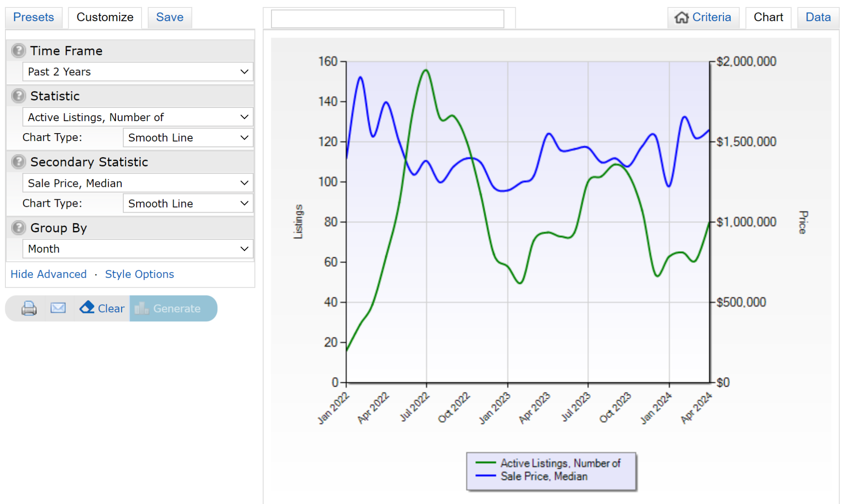Click the Hide Advanced link
Viewport: 853px width, 504px height.
point(48,274)
